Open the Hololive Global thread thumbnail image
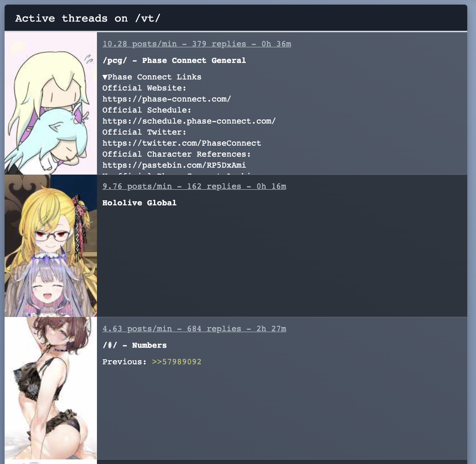This screenshot has width=476, height=464. pos(51,246)
